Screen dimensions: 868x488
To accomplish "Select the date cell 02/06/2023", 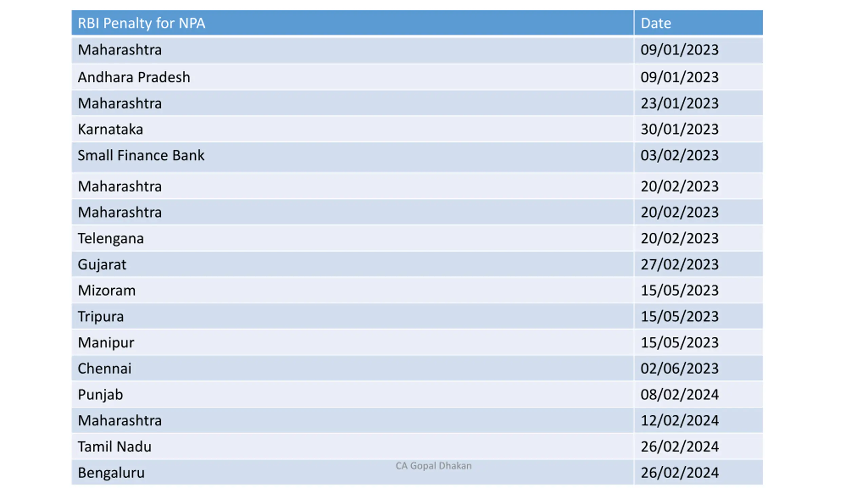I will click(x=698, y=368).
